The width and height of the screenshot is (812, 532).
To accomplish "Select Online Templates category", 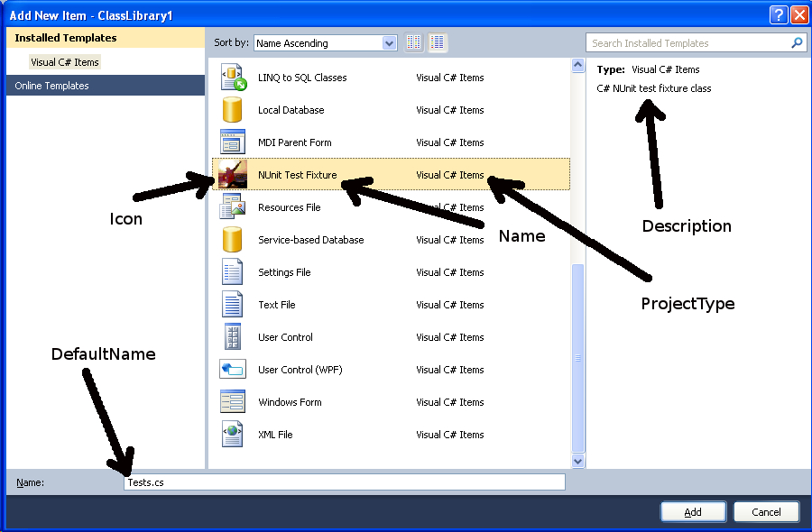I will (x=106, y=86).
